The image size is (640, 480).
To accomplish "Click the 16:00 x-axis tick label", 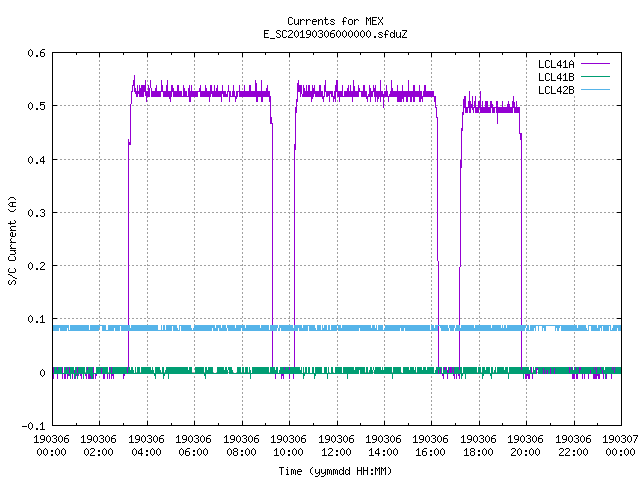I will point(431,452).
